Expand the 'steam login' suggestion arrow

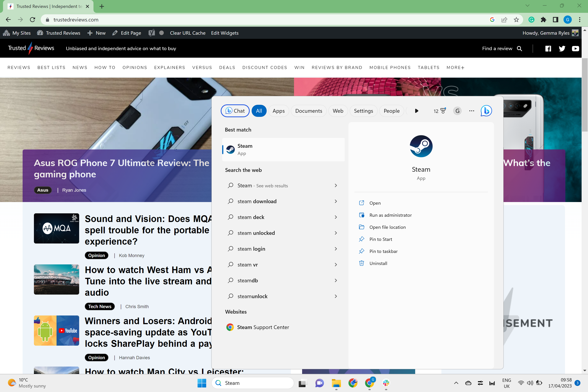(336, 249)
